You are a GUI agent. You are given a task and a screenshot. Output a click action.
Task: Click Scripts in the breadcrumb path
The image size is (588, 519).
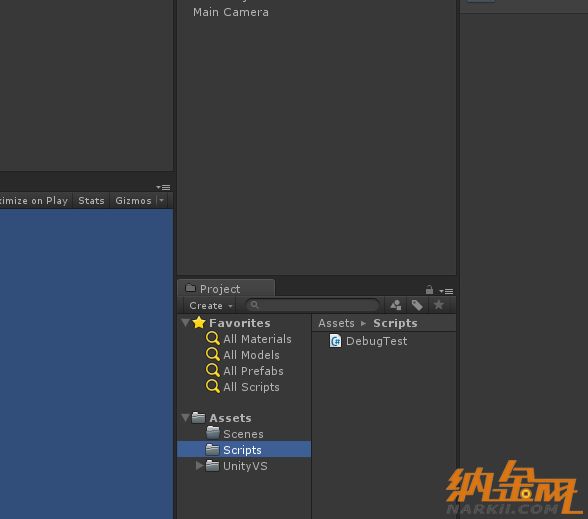395,323
